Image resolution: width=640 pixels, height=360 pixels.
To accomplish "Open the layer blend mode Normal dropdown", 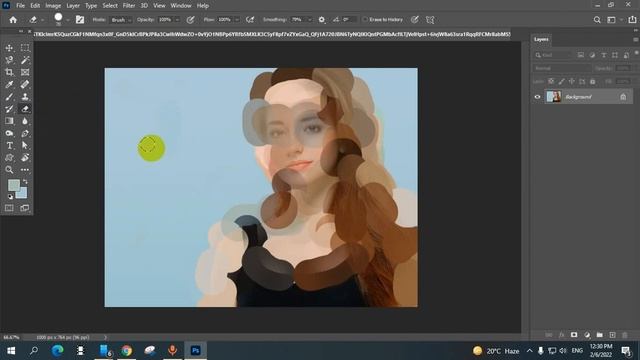I will (561, 69).
